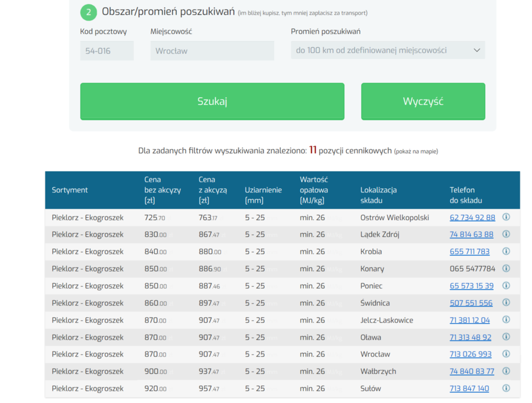This screenshot has width=532, height=403.
Task: Open the 'pokaż na mapie' link
Action: click(416, 152)
